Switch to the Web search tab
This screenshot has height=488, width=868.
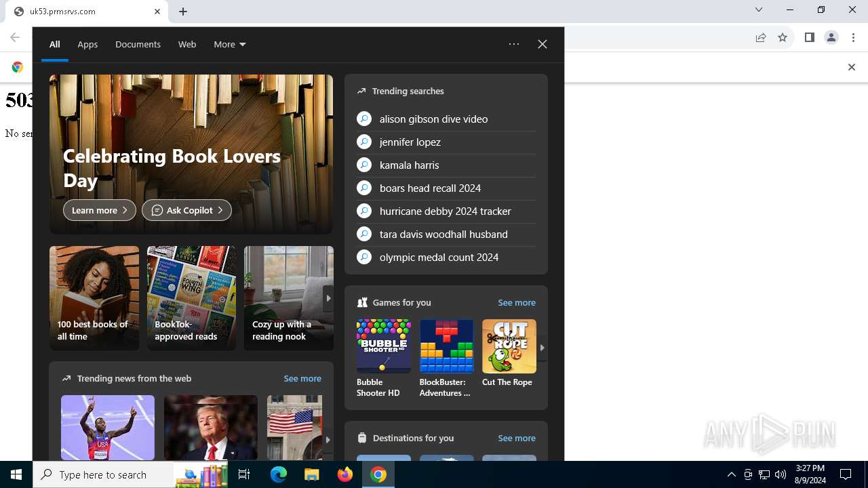(187, 44)
